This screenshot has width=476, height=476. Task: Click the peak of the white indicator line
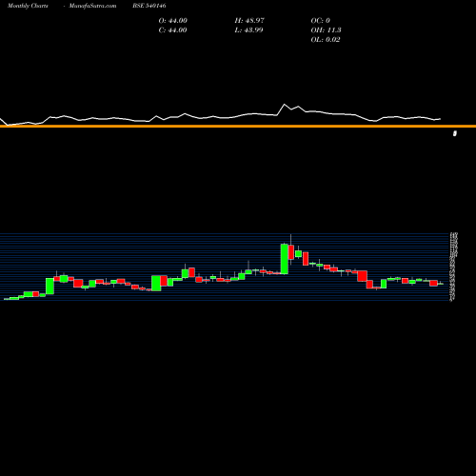point(285,104)
